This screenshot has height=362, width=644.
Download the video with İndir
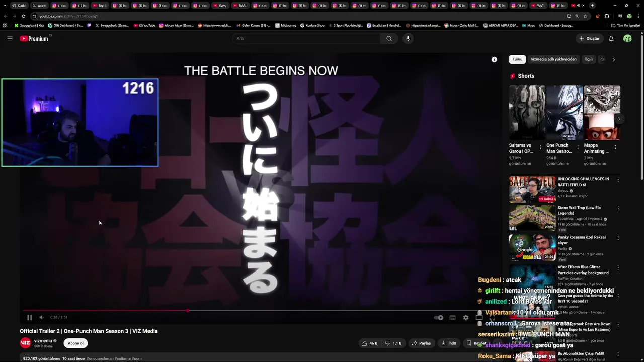tap(448, 343)
